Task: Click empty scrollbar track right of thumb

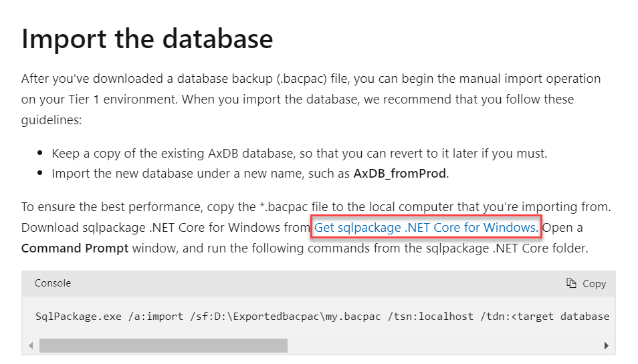Action: tap(441, 345)
